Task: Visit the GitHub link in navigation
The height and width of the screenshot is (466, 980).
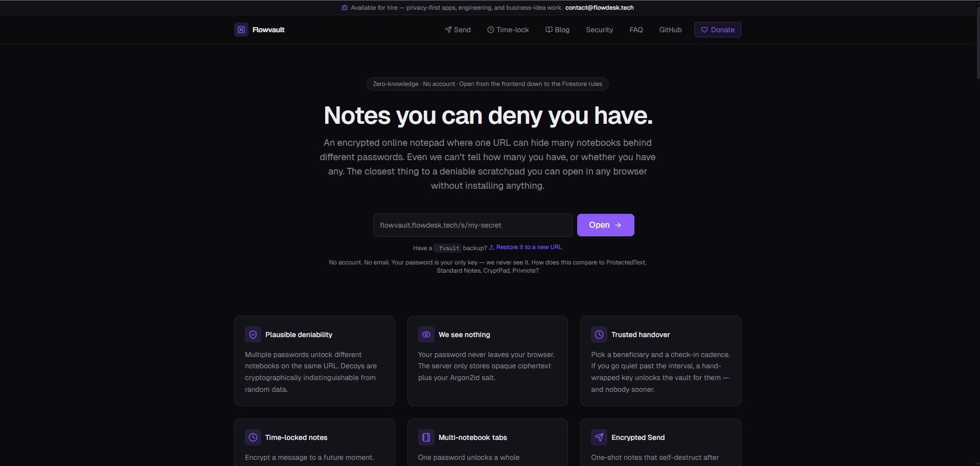Action: click(x=670, y=30)
